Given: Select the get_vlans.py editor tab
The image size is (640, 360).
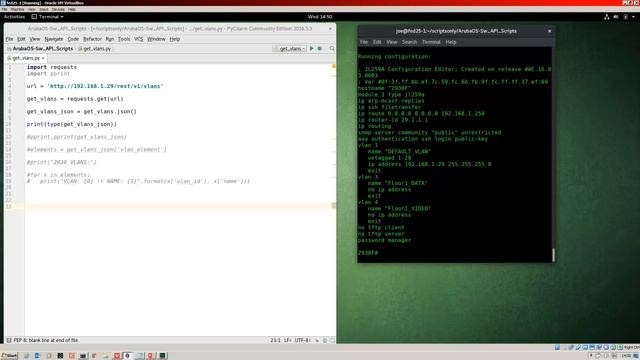Looking at the screenshot, I should pyautogui.click(x=26, y=58).
